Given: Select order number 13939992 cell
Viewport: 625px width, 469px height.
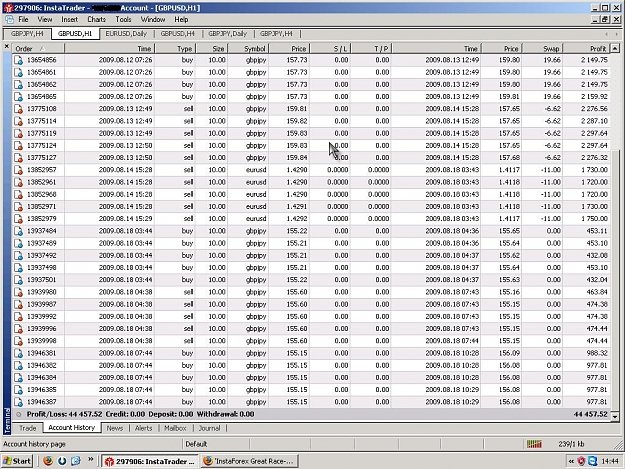Looking at the screenshot, I should pyautogui.click(x=42, y=316).
